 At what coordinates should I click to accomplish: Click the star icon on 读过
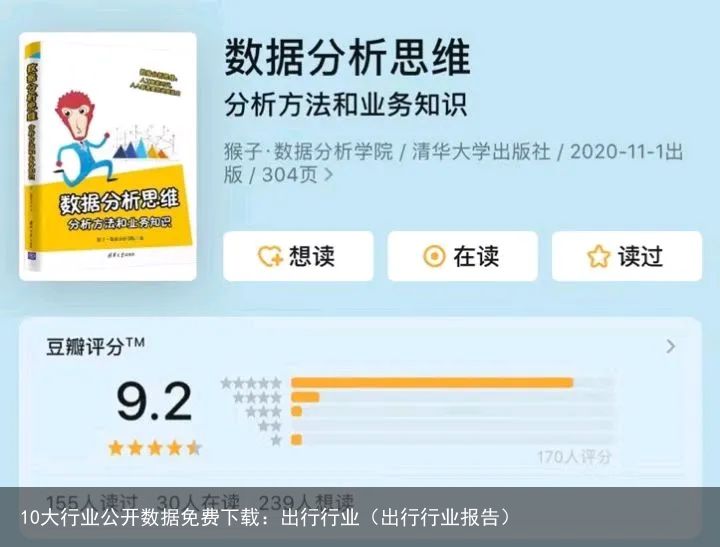tap(598, 256)
